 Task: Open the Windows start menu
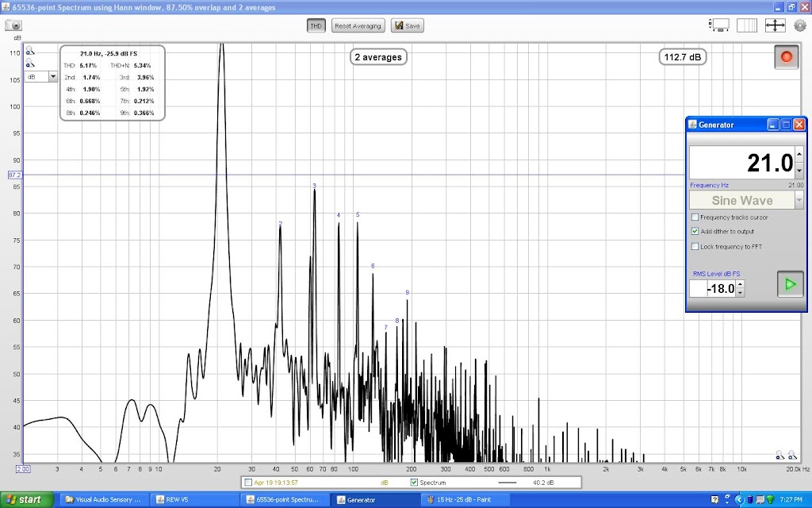point(26,500)
